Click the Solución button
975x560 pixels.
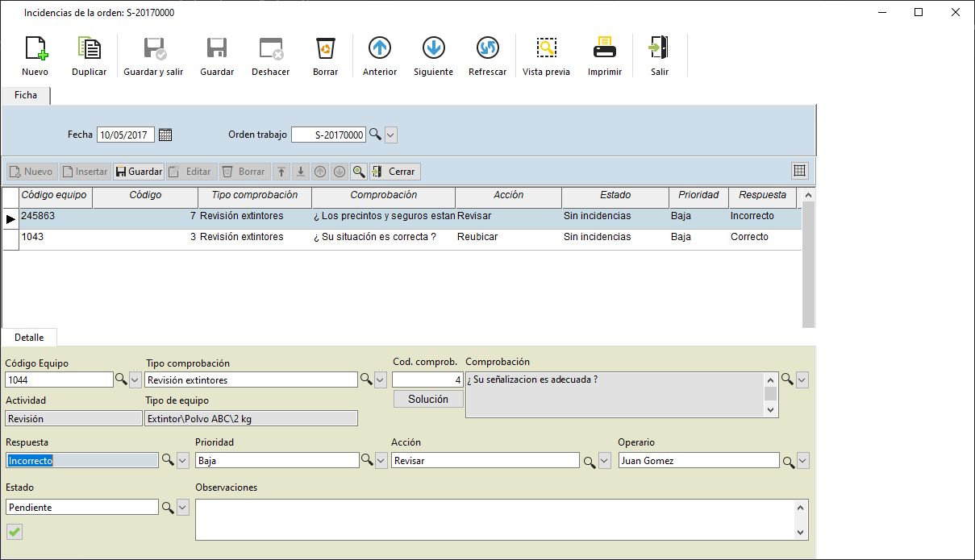(x=428, y=399)
